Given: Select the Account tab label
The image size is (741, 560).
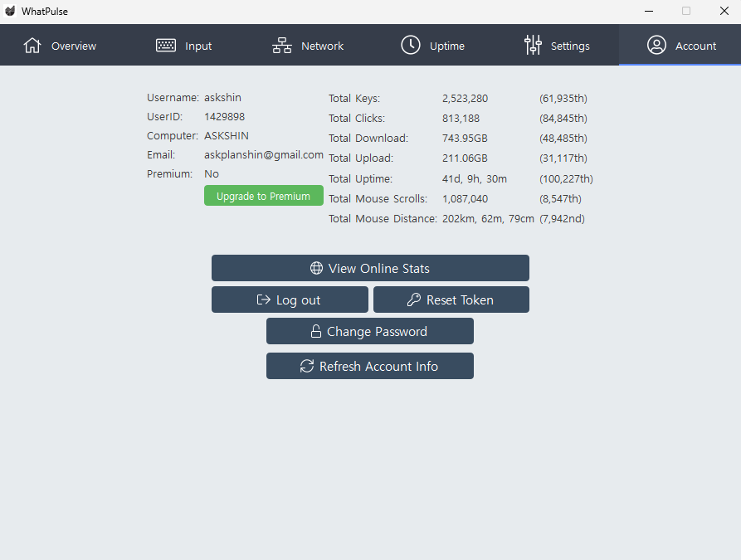Looking at the screenshot, I should point(695,46).
